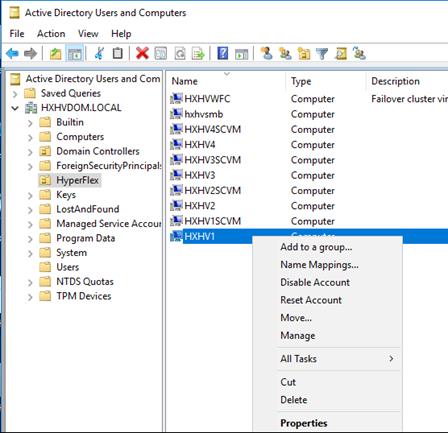Click the blue Help question mark icon
This screenshot has height=433, width=448.
pos(223,53)
